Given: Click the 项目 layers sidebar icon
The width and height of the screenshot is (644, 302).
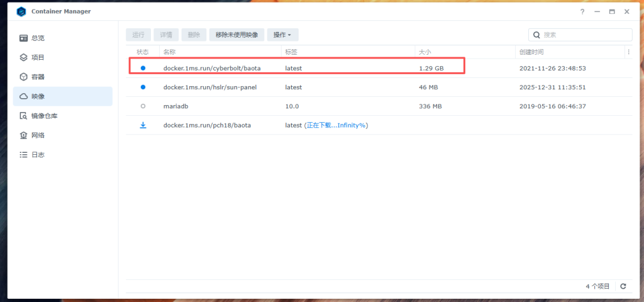Looking at the screenshot, I should tap(23, 57).
